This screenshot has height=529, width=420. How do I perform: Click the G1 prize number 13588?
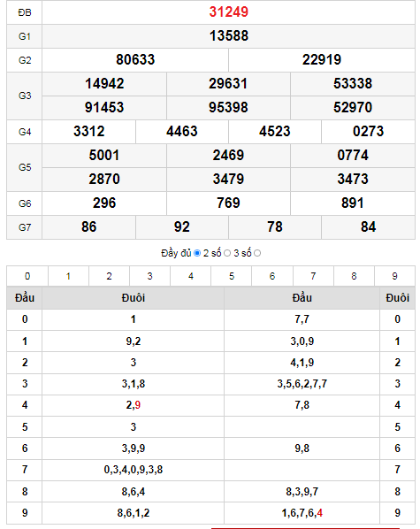click(x=229, y=36)
